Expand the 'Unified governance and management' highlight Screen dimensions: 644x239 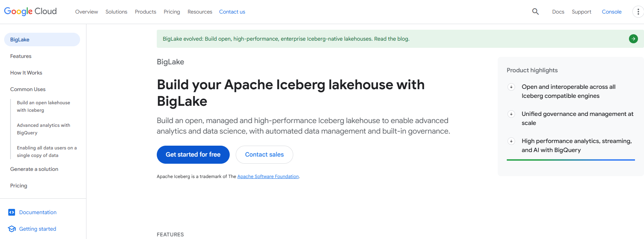(511, 114)
